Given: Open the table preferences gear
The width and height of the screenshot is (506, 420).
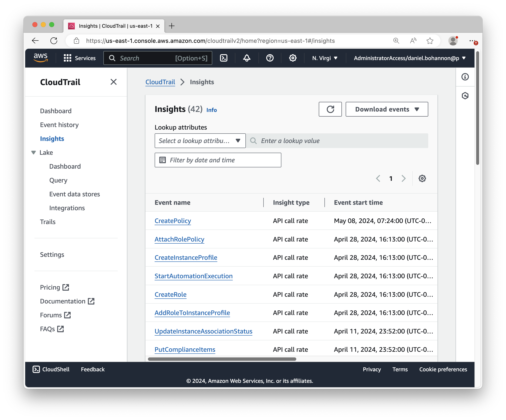Looking at the screenshot, I should click(422, 178).
